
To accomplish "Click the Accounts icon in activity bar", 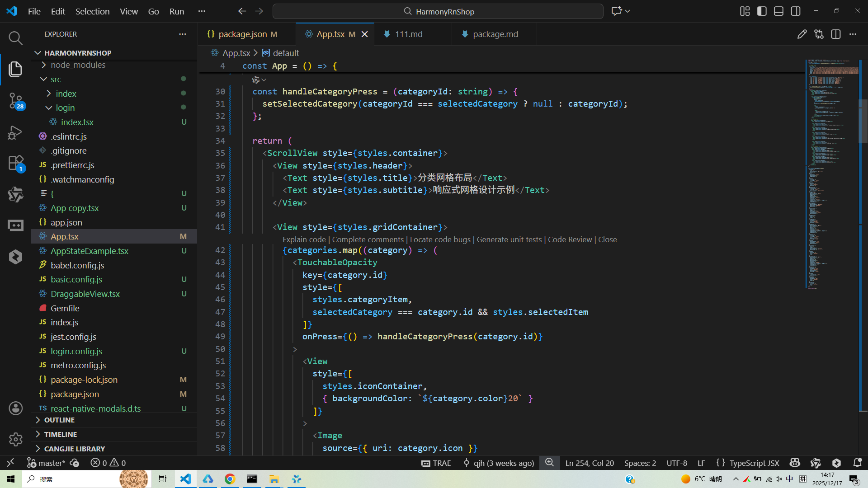I will pos(15,408).
